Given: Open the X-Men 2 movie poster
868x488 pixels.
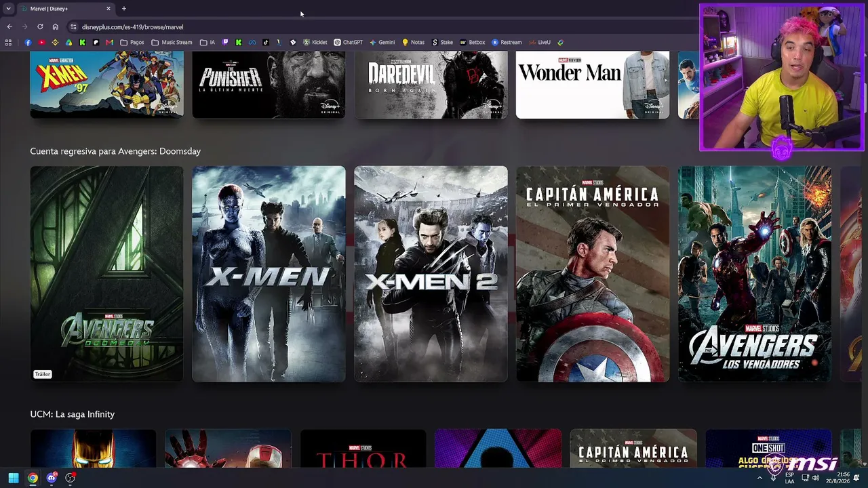Looking at the screenshot, I should [431, 274].
